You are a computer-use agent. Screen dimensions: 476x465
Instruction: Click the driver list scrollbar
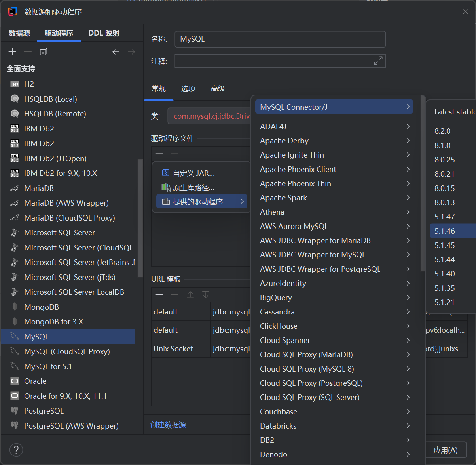pos(140,218)
